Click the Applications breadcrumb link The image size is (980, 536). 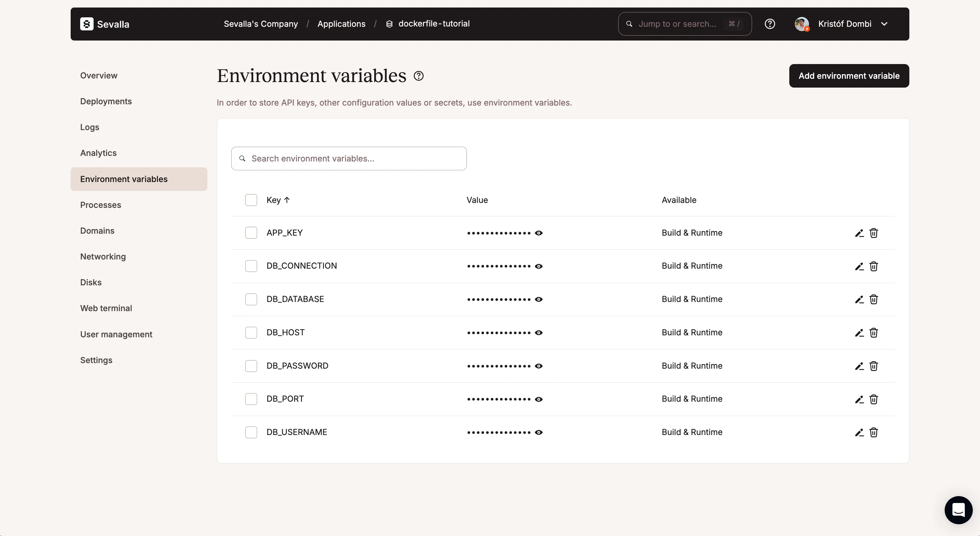pos(341,24)
